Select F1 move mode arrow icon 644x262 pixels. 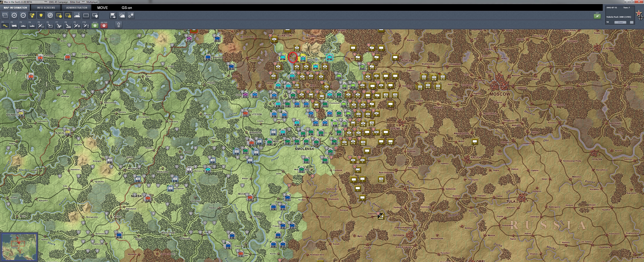pos(5,25)
